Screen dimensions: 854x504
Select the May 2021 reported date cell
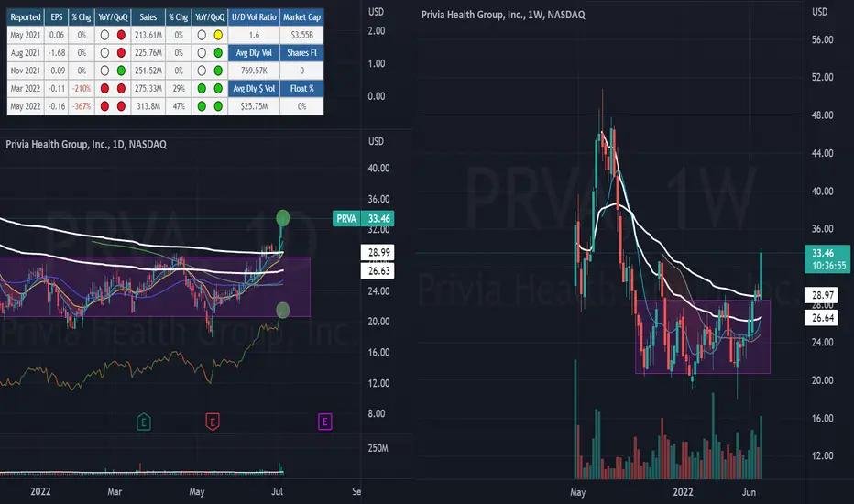click(26, 35)
